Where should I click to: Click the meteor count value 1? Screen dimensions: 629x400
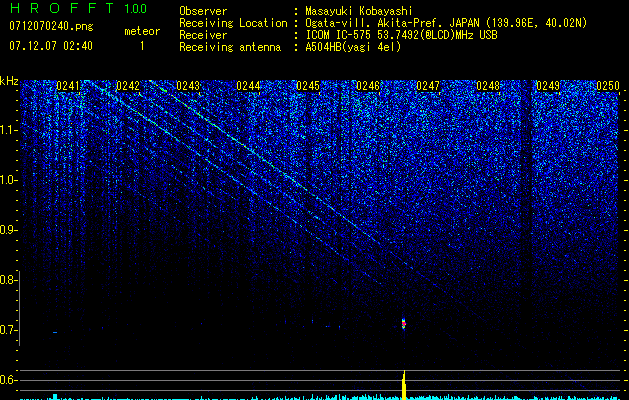(x=142, y=47)
